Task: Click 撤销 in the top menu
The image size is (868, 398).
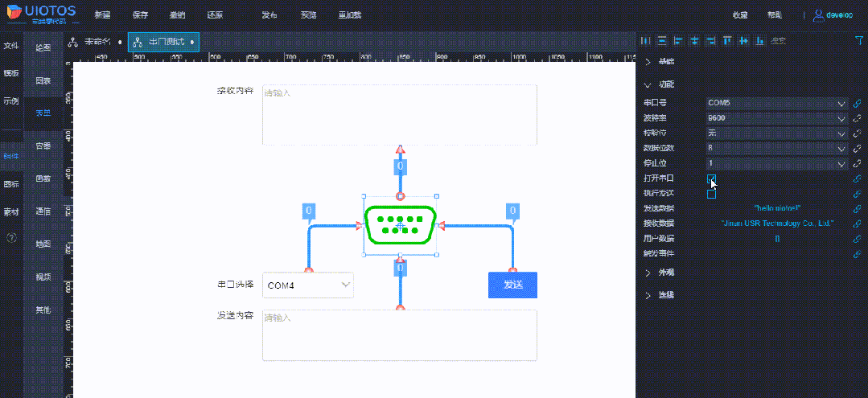Action: [178, 15]
